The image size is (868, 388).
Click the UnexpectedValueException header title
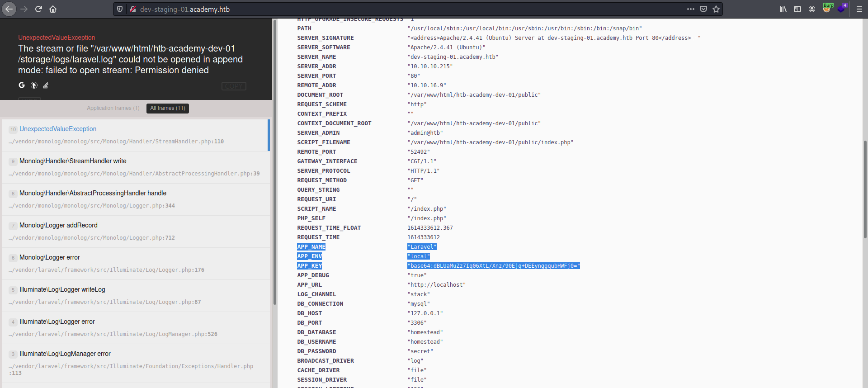[57, 38]
